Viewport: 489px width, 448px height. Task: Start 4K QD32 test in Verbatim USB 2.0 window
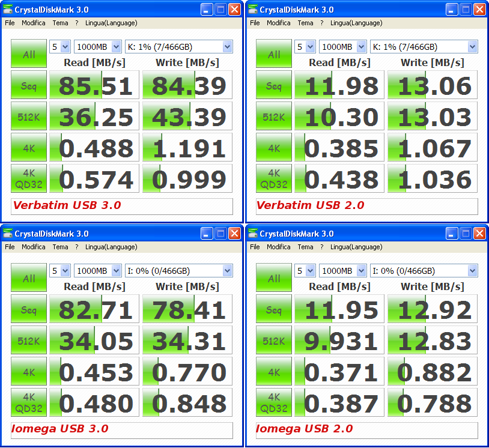click(274, 178)
